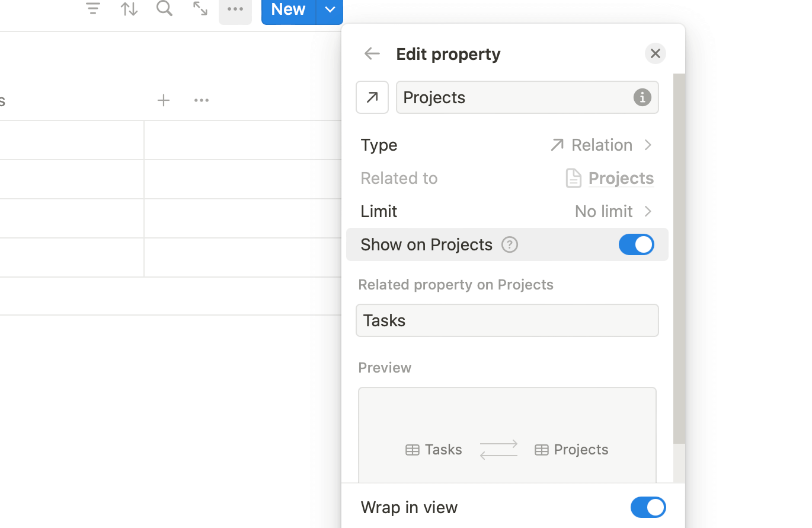Open the view options three-dot menu
812x528 pixels.
(x=235, y=9)
